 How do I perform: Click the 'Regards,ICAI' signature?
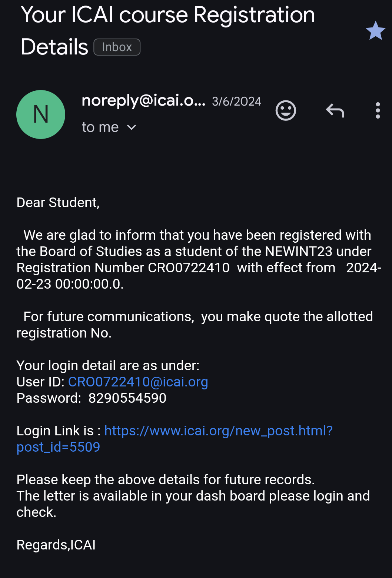tap(56, 545)
